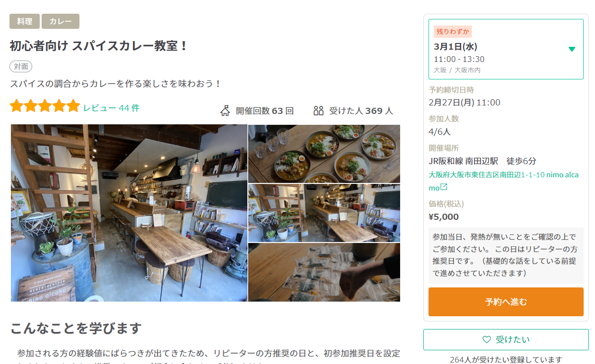The image size is (595, 364).
Task: Toggle the 受けたい wishlist button
Action: 506,339
